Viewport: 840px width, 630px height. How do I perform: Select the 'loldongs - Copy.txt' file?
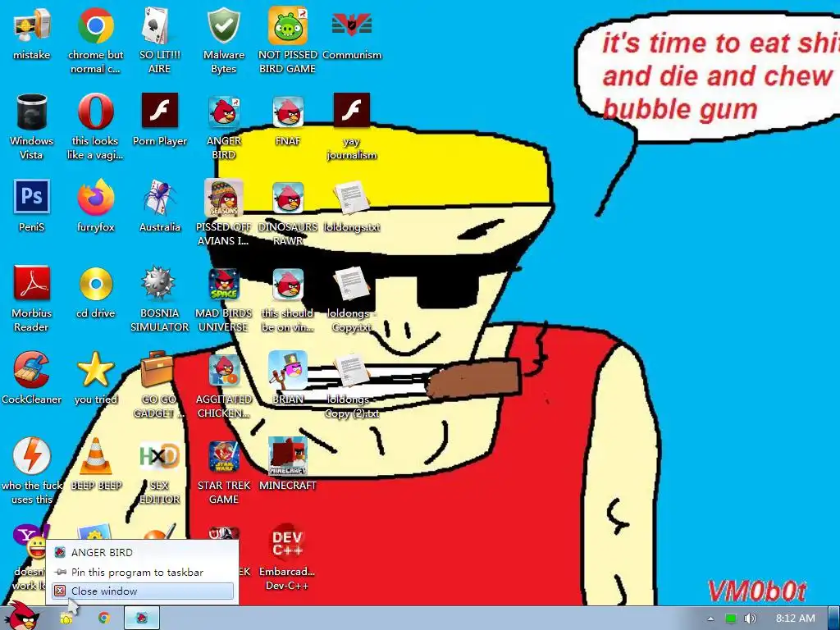point(352,299)
